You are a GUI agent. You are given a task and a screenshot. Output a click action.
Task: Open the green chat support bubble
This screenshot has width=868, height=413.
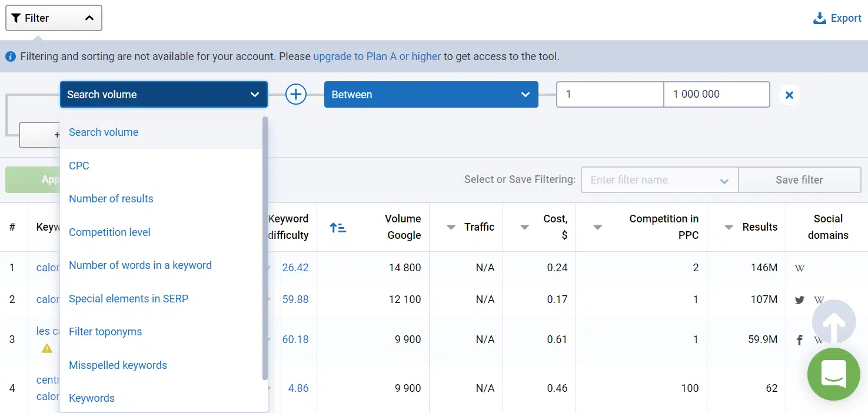click(x=834, y=374)
